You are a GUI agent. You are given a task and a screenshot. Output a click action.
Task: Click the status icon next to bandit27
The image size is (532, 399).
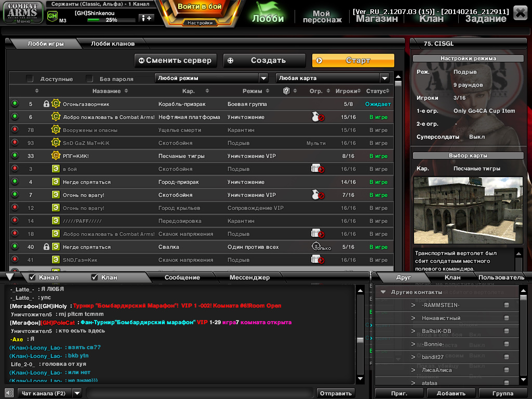(506, 357)
